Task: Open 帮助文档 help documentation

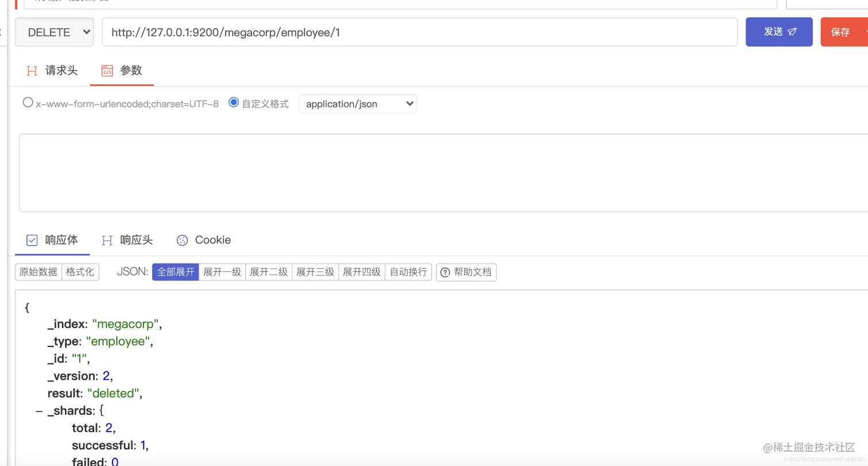Action: coord(466,272)
